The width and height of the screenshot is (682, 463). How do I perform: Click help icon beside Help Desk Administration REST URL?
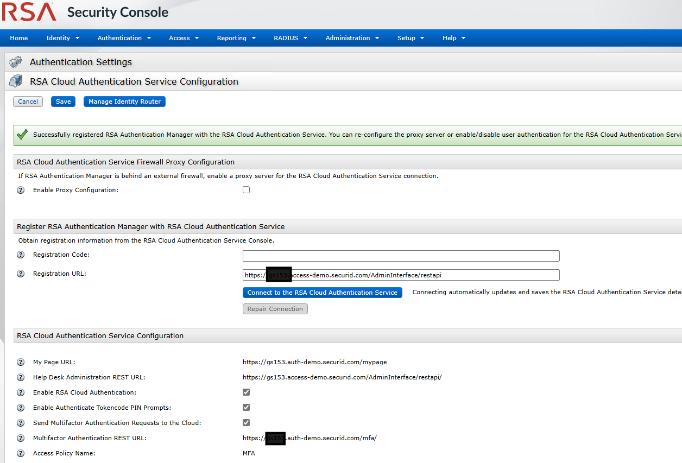pyautogui.click(x=20, y=377)
